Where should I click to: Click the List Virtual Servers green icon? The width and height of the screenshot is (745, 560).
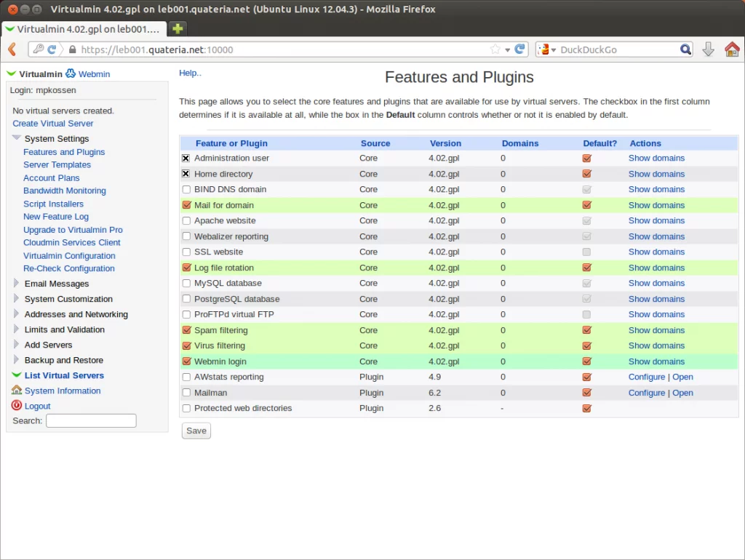17,375
